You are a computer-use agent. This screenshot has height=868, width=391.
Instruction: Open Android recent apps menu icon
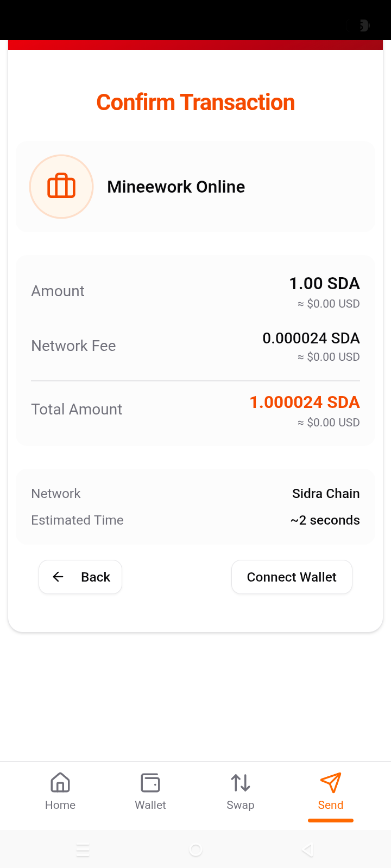pyautogui.click(x=83, y=850)
